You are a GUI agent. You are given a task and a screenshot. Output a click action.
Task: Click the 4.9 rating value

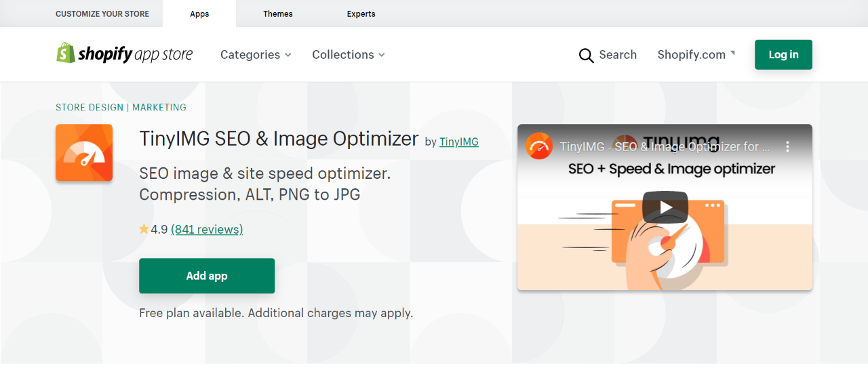point(159,230)
